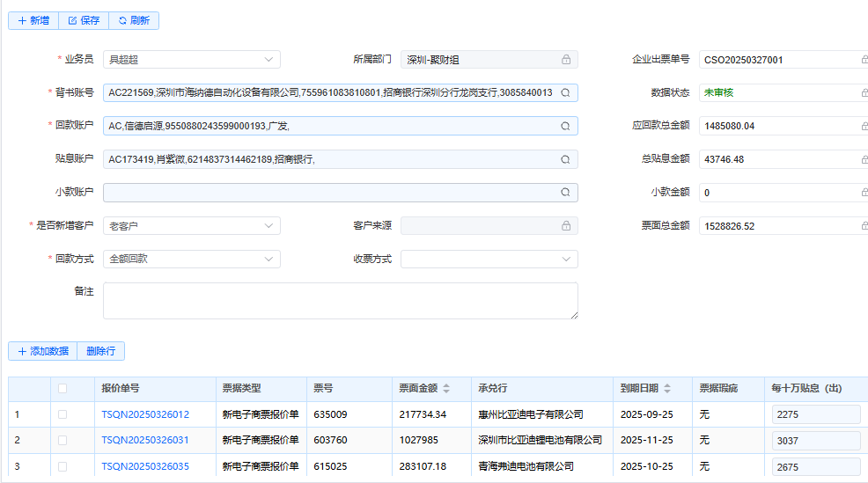Click ticket number 615025
This screenshot has height=483, width=868.
point(330,466)
